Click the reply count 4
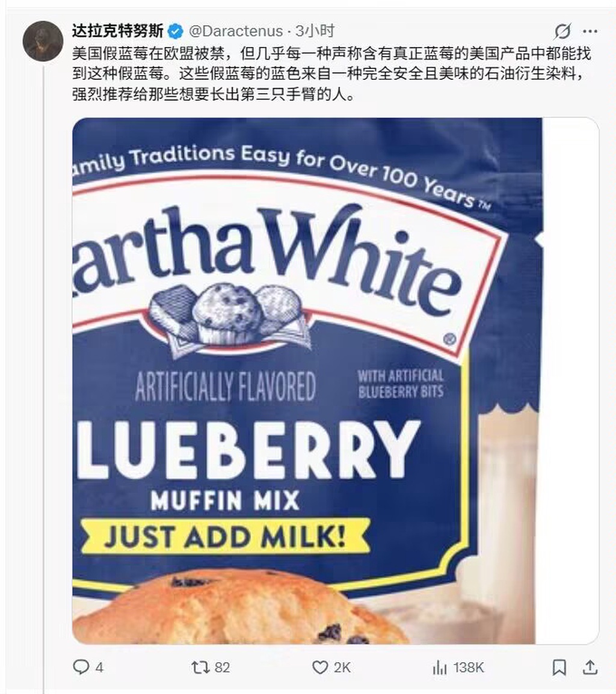The height and width of the screenshot is (694, 616). (x=100, y=668)
